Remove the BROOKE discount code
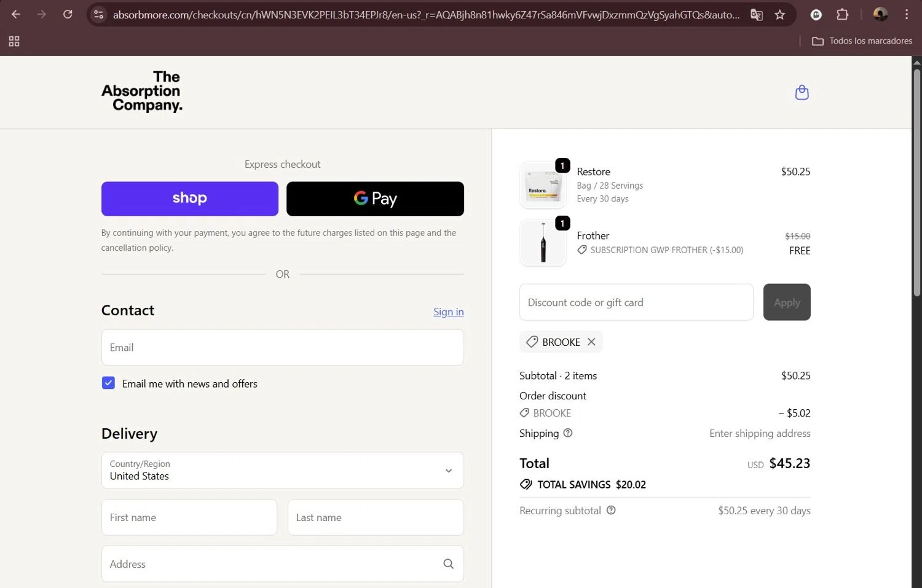The width and height of the screenshot is (922, 588). 591,342
